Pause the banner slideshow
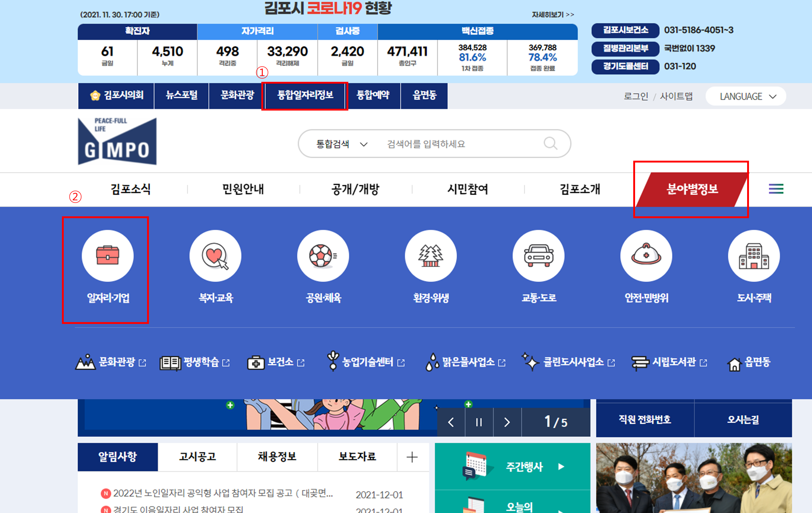Viewport: 812px width, 513px height. point(479,422)
